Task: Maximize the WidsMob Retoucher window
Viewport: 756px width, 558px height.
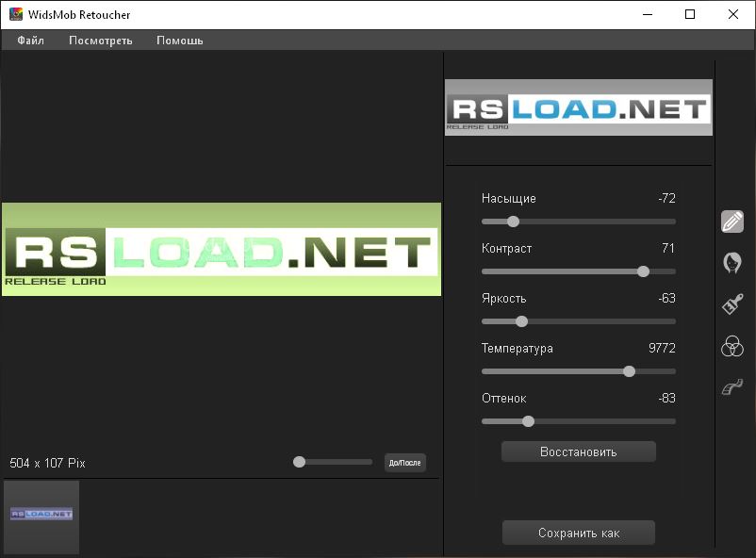Action: point(690,14)
